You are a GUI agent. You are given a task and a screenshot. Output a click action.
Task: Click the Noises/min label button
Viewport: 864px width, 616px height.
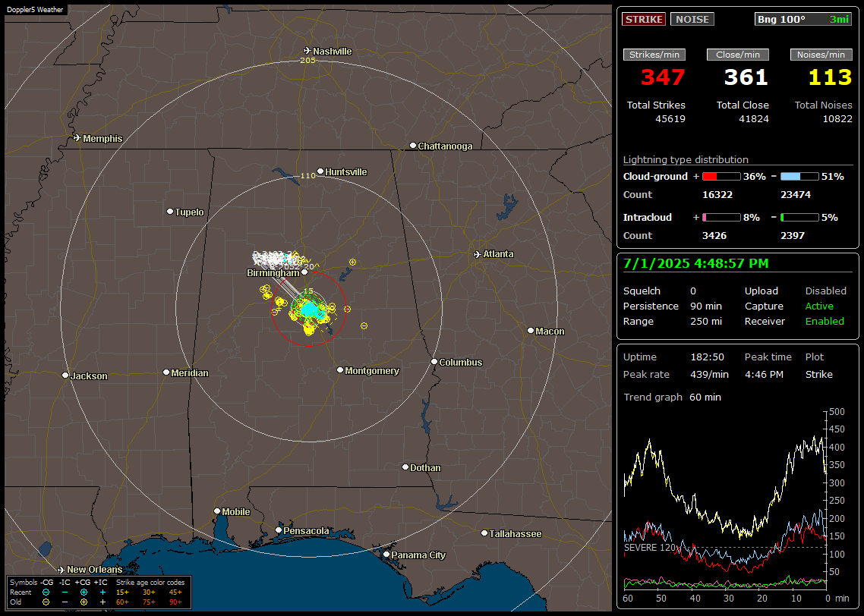[x=821, y=55]
